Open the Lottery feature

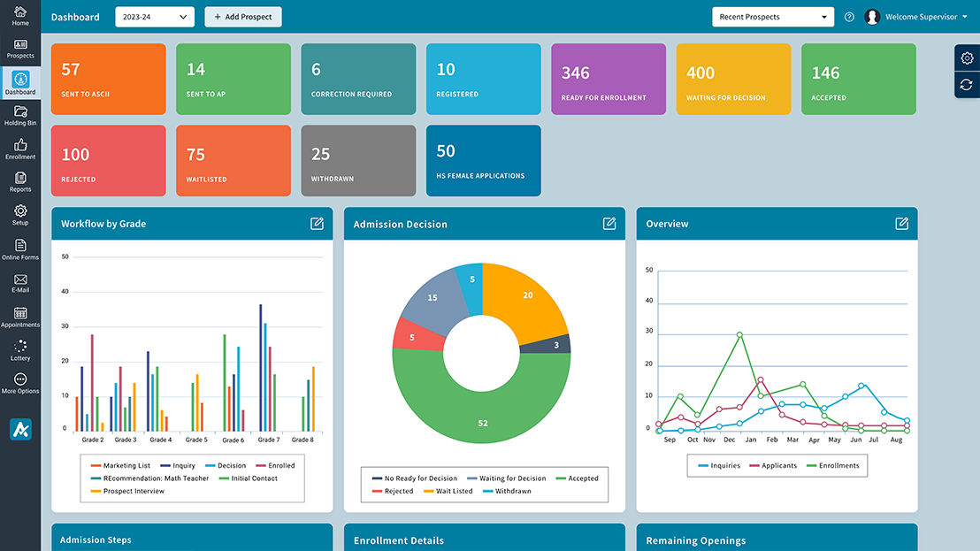[x=19, y=350]
